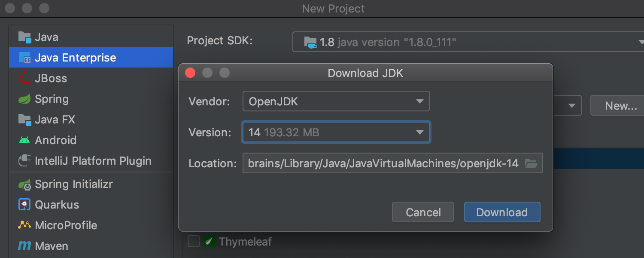Image resolution: width=644 pixels, height=258 pixels.
Task: Click the SDK folder icon in Project SDK
Action: tap(310, 42)
